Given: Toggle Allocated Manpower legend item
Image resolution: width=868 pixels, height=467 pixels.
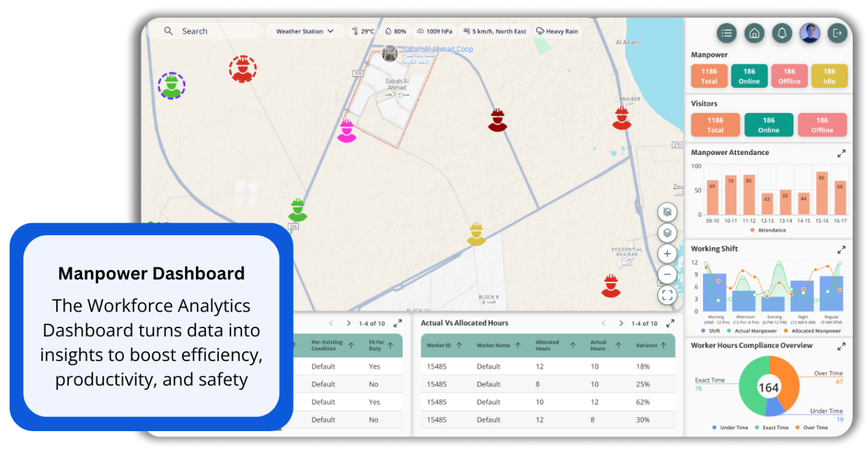Looking at the screenshot, I should coord(812,331).
